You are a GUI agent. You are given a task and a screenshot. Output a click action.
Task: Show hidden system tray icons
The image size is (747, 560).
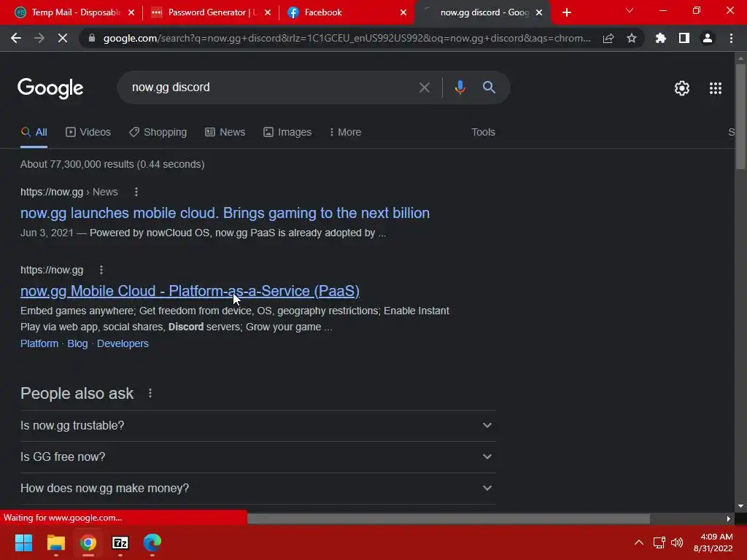coord(639,542)
